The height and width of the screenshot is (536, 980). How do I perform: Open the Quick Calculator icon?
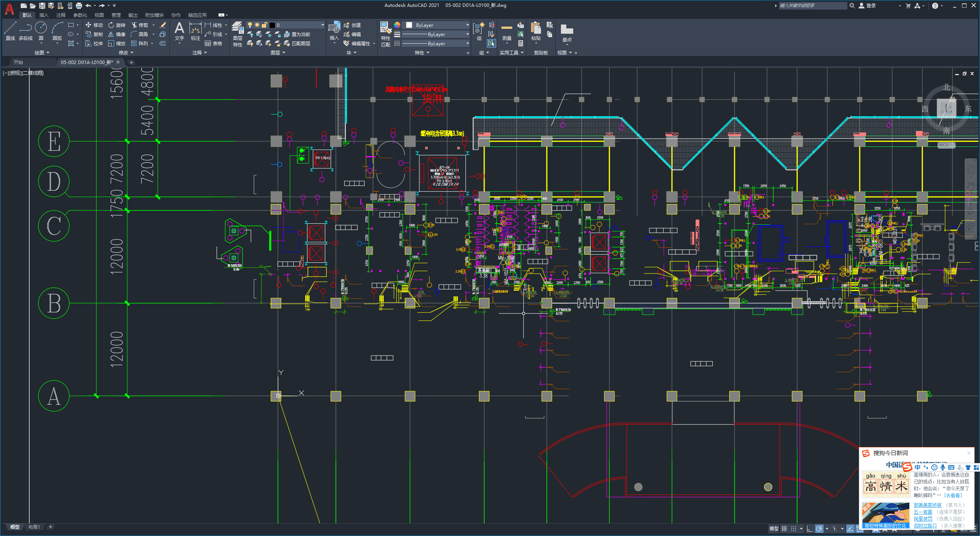pyautogui.click(x=521, y=43)
